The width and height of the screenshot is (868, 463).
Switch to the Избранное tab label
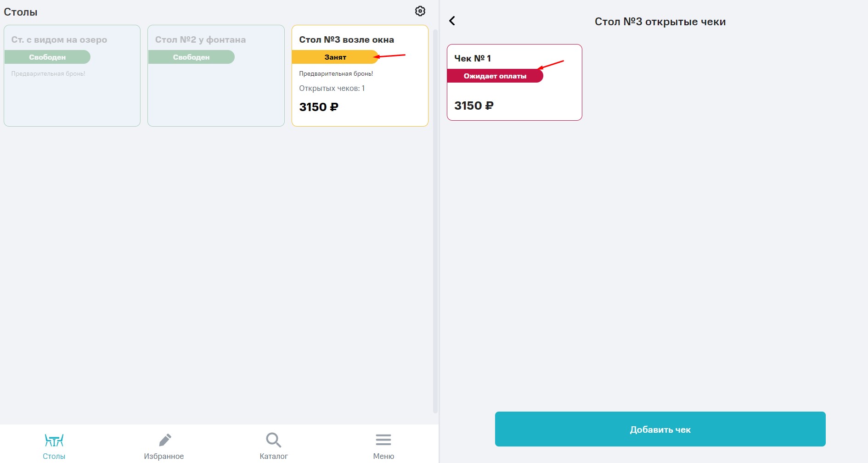pos(164,456)
